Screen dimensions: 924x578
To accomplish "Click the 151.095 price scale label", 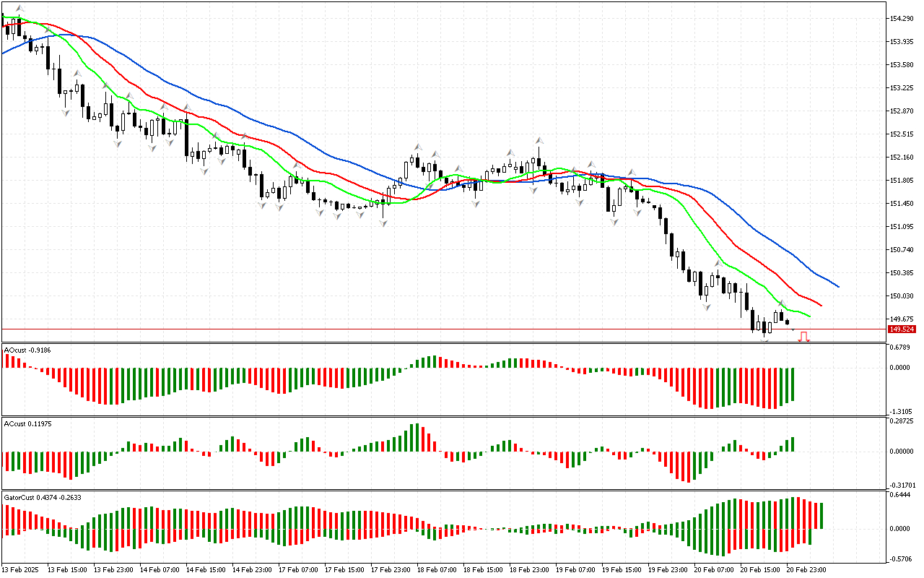I will point(901,226).
